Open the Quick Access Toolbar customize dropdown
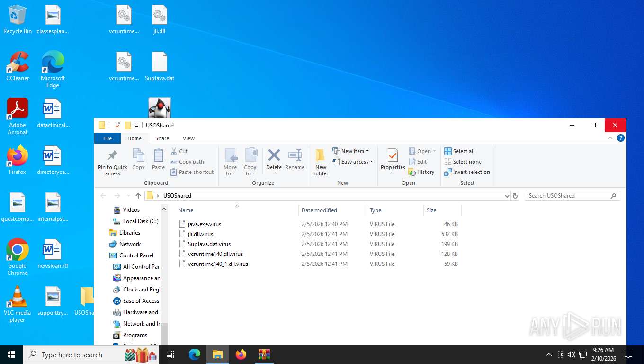The height and width of the screenshot is (364, 644). tap(136, 126)
